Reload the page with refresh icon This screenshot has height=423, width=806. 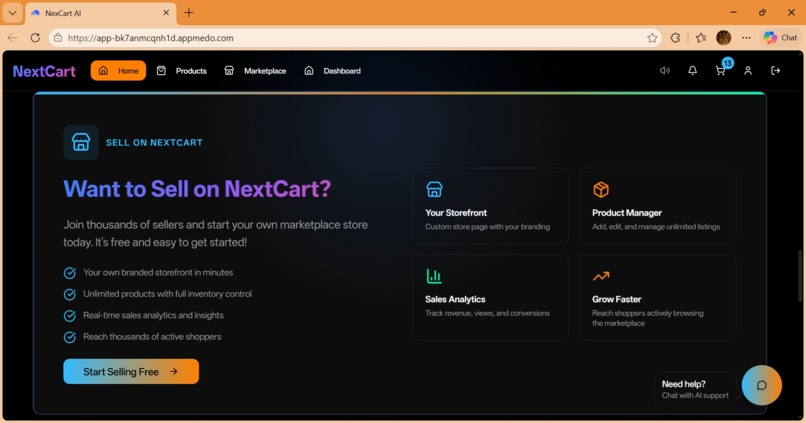(35, 38)
